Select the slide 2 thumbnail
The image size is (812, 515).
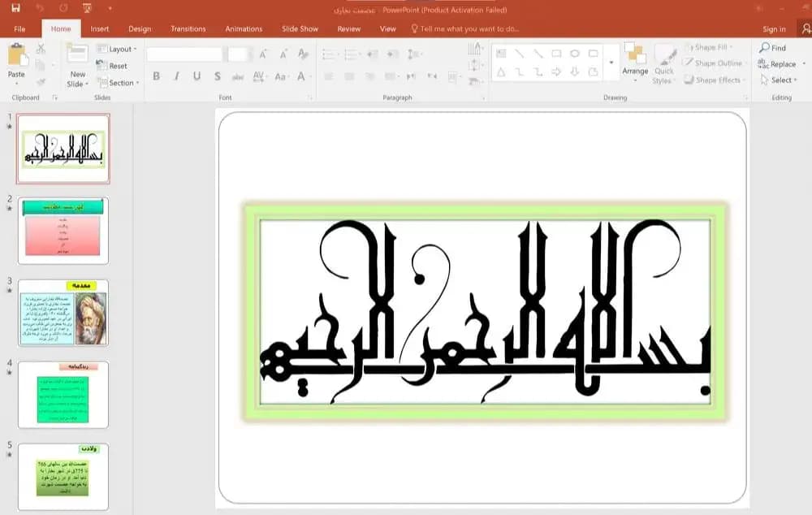(x=63, y=231)
